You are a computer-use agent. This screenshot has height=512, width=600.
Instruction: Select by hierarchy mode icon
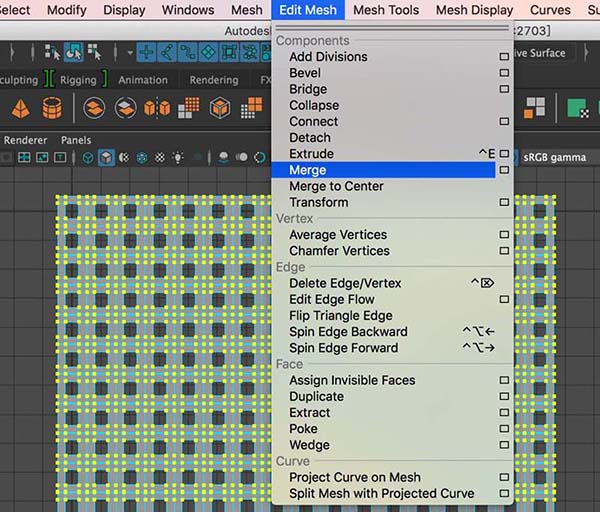coord(52,52)
